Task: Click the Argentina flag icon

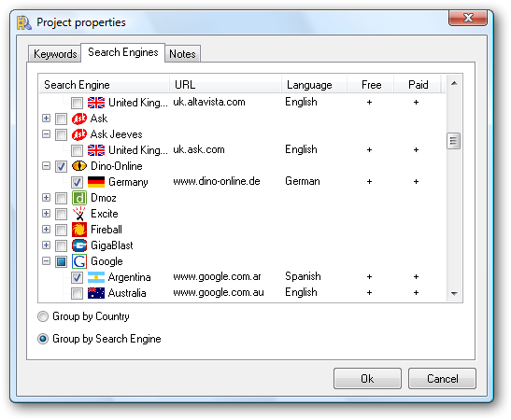Action: pyautogui.click(x=96, y=277)
